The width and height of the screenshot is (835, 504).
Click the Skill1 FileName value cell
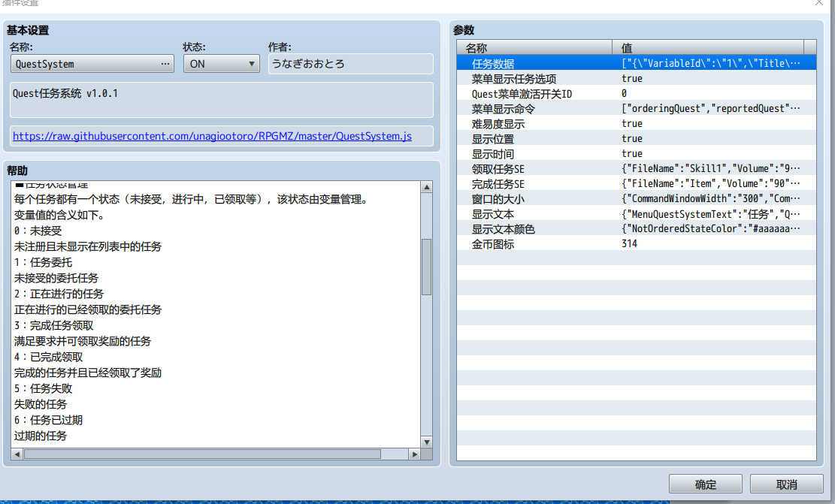click(710, 169)
